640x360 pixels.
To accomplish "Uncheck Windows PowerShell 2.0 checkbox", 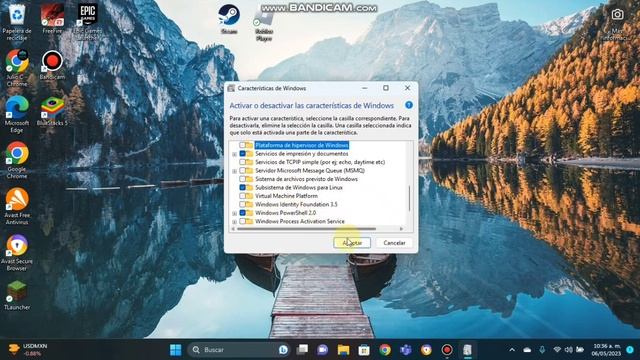I will [x=242, y=213].
